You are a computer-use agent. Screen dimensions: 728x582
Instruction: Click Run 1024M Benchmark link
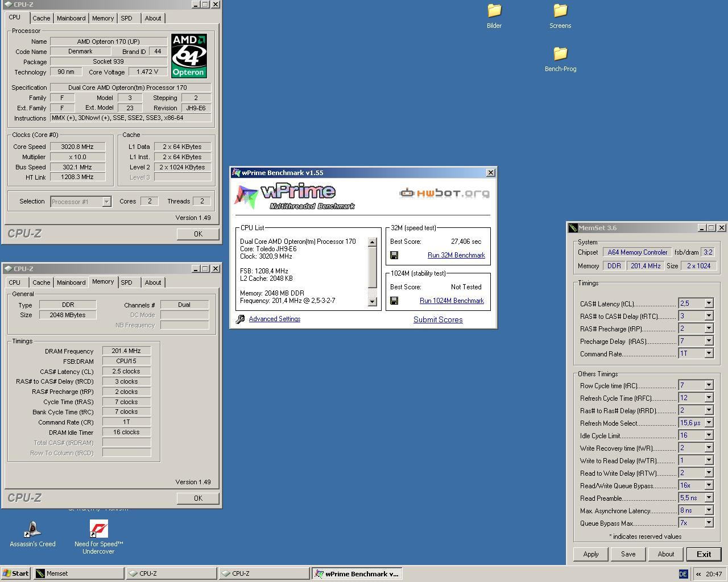pyautogui.click(x=452, y=301)
